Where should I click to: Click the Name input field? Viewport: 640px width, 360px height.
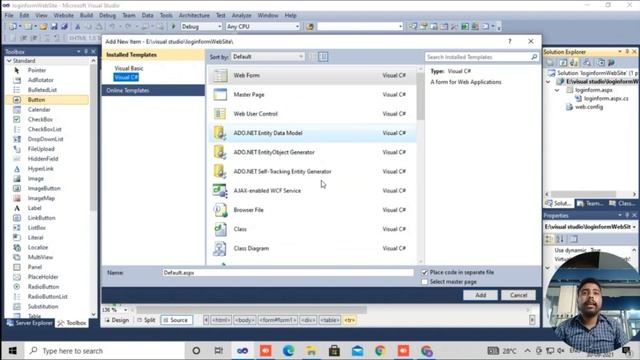click(x=288, y=273)
